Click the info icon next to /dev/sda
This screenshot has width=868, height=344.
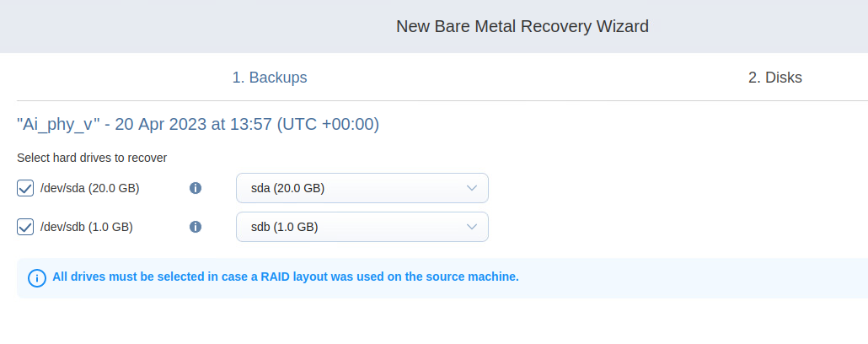[x=196, y=188]
